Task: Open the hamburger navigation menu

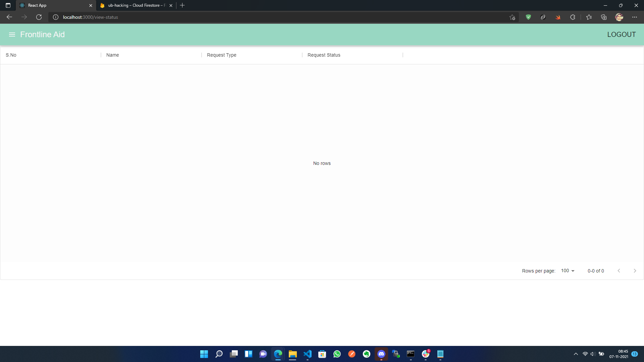Action: [12, 35]
